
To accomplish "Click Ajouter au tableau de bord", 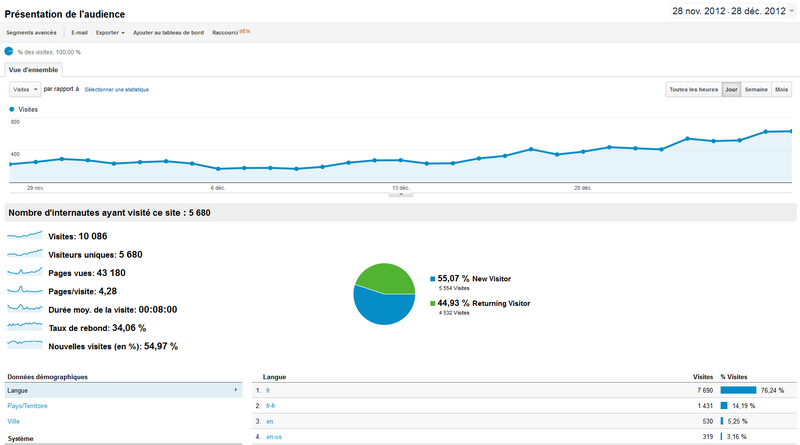I will point(169,33).
